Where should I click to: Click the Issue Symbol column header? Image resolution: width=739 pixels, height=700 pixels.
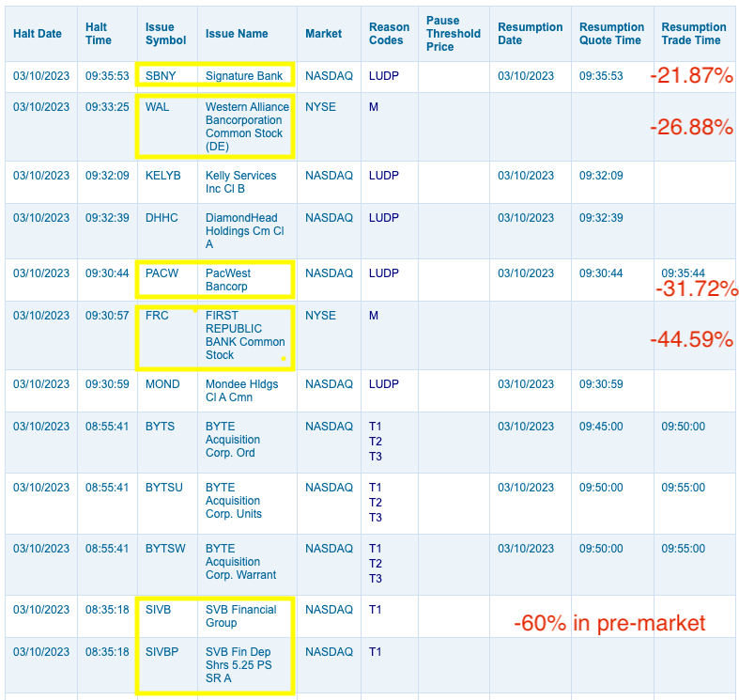coord(165,34)
